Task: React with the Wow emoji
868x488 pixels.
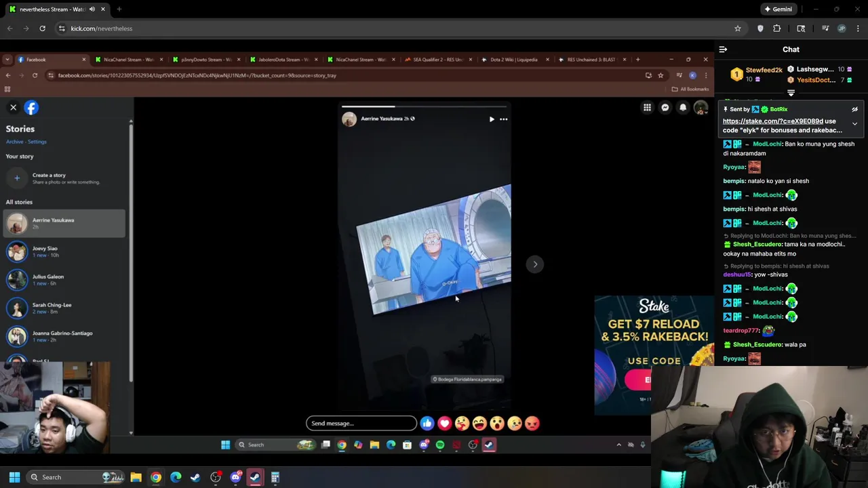Action: pyautogui.click(x=497, y=424)
